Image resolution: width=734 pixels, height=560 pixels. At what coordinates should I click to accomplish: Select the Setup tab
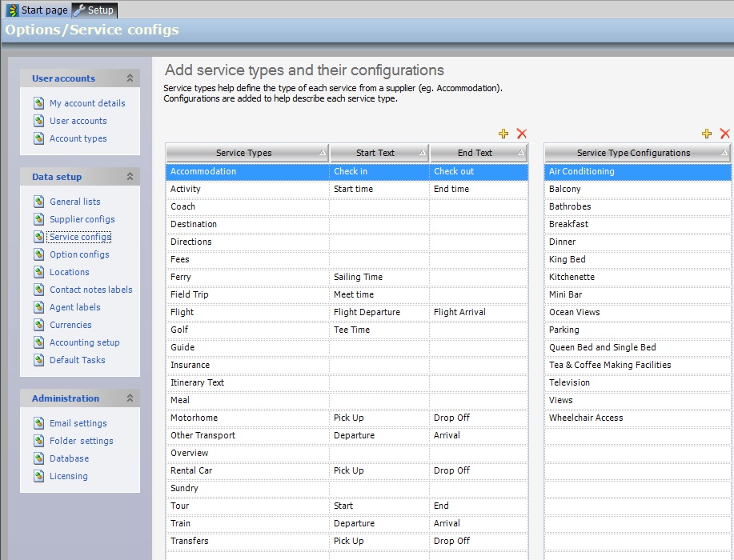tap(94, 10)
